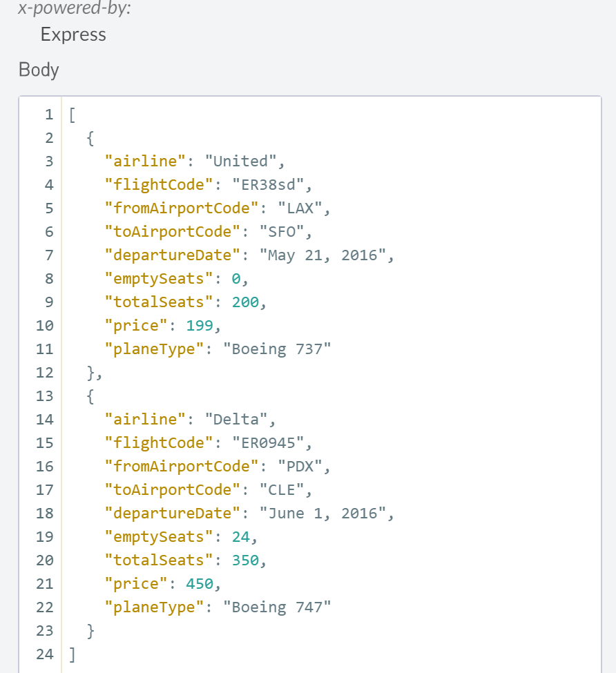This screenshot has width=616, height=673.
Task: Click the price value 199
Action: point(200,325)
